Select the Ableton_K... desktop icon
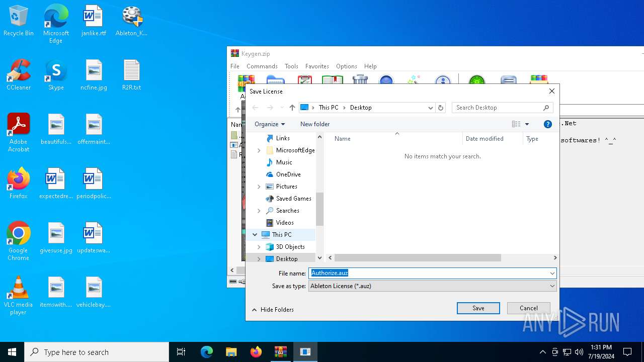The image size is (644, 362). pyautogui.click(x=131, y=22)
